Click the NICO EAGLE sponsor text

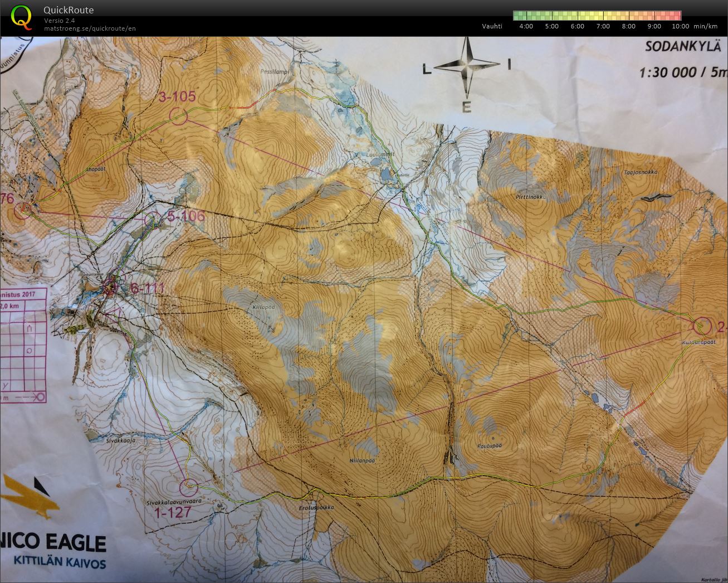[x=53, y=543]
